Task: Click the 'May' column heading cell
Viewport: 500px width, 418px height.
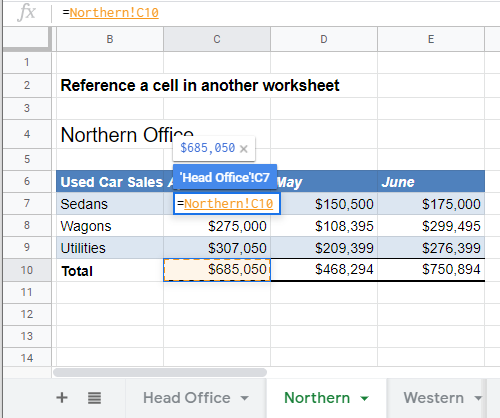Action: (324, 181)
